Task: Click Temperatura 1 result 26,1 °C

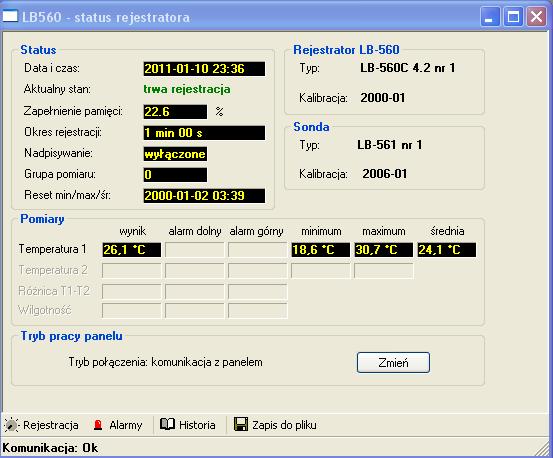Action: click(132, 250)
